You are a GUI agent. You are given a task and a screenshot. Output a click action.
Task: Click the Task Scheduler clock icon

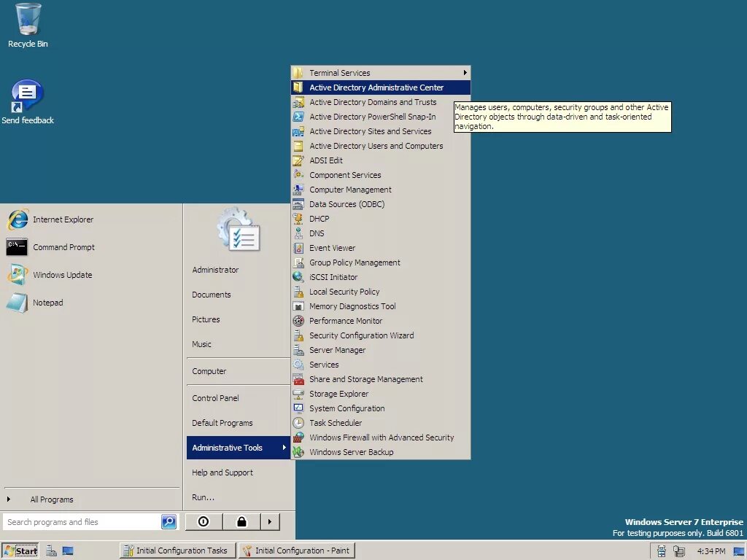point(298,423)
